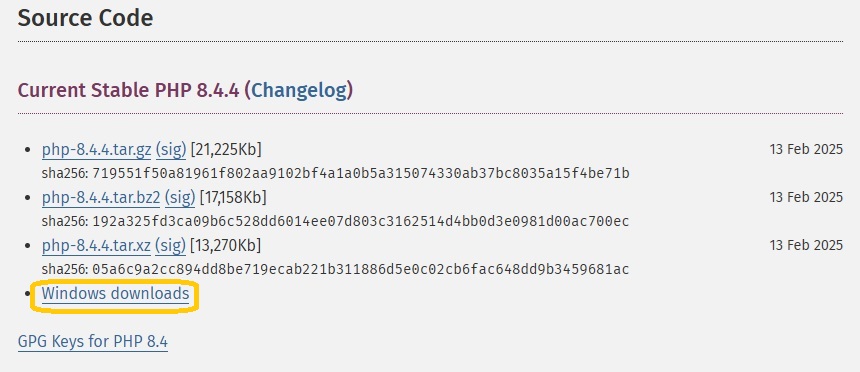Click the release date beside php-8.4.4.tar.xz
The image size is (860, 372).
pos(806,245)
